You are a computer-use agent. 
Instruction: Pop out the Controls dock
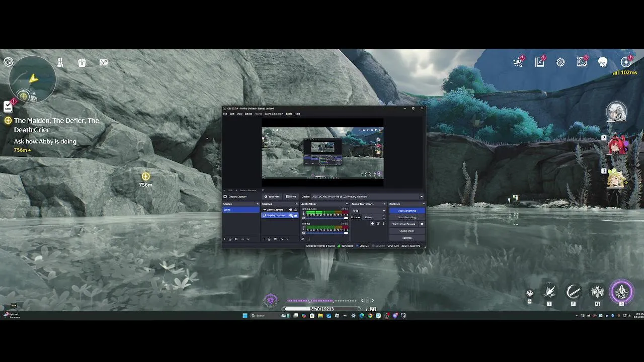pos(424,204)
